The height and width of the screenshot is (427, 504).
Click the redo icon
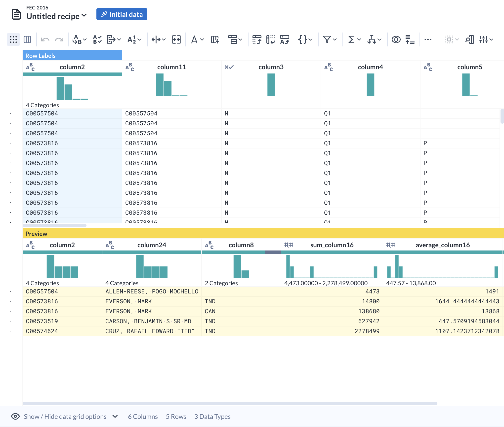coord(59,39)
